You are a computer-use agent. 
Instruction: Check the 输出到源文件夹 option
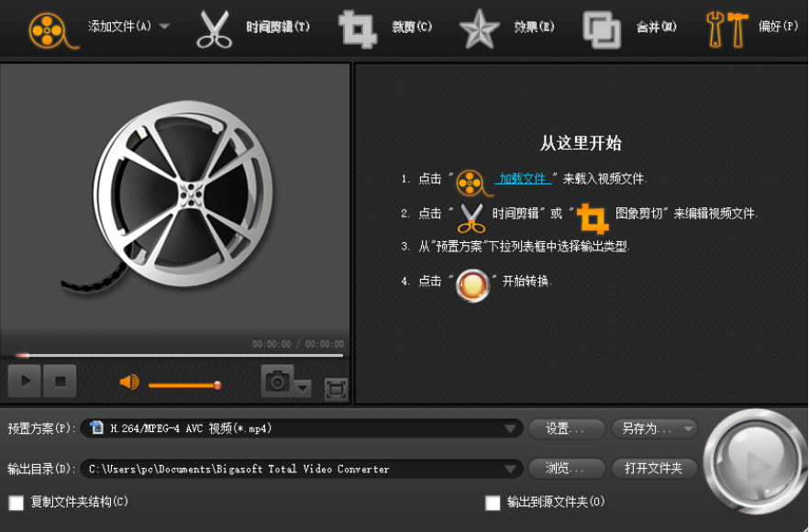coord(493,503)
